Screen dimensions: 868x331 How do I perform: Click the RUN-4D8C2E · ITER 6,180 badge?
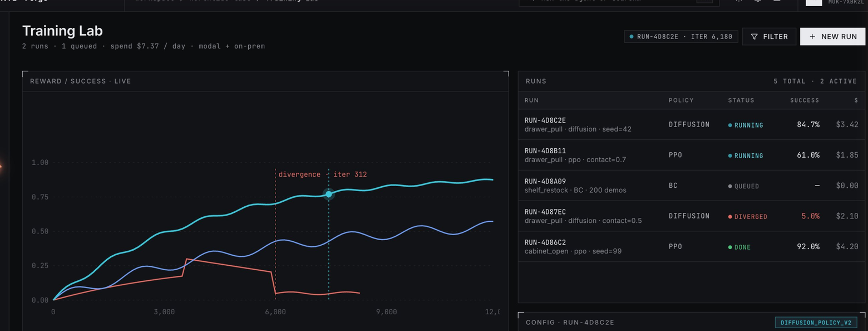(x=681, y=37)
